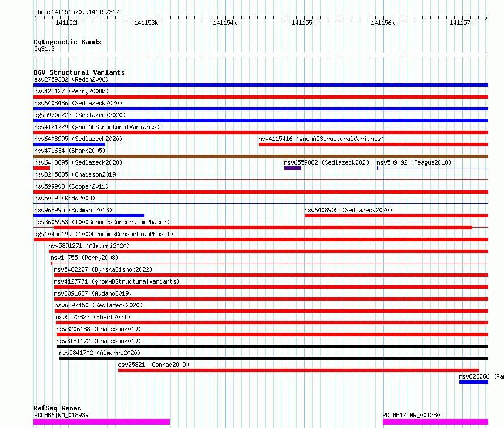Select nsv6403895 (Sedlazeck2020) variant

point(78,162)
